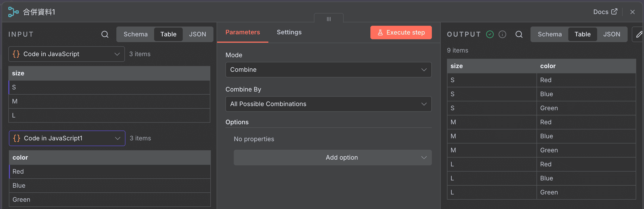This screenshot has width=644, height=209.
Task: Open the Mode dropdown showing Combine
Action: tap(329, 70)
